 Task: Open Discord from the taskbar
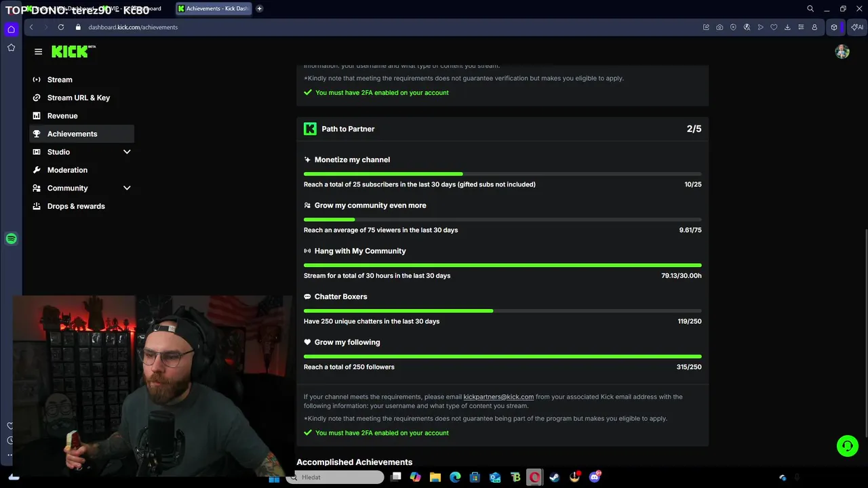(x=595, y=477)
